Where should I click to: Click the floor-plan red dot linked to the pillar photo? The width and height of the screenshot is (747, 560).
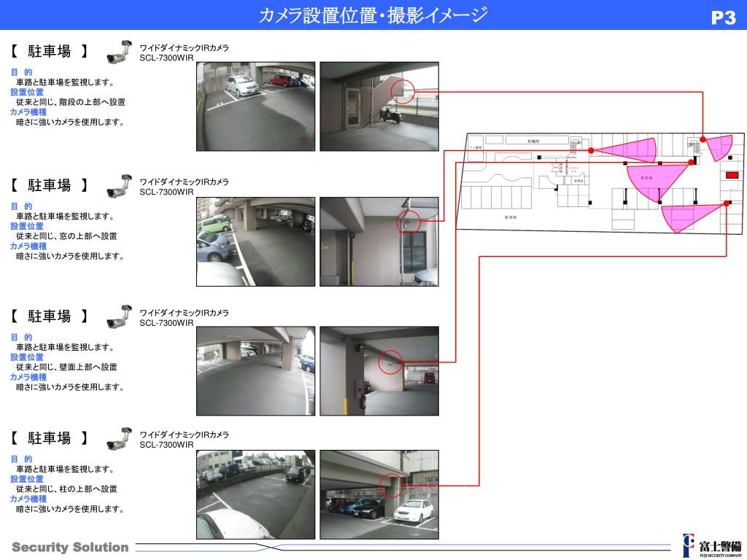[726, 203]
